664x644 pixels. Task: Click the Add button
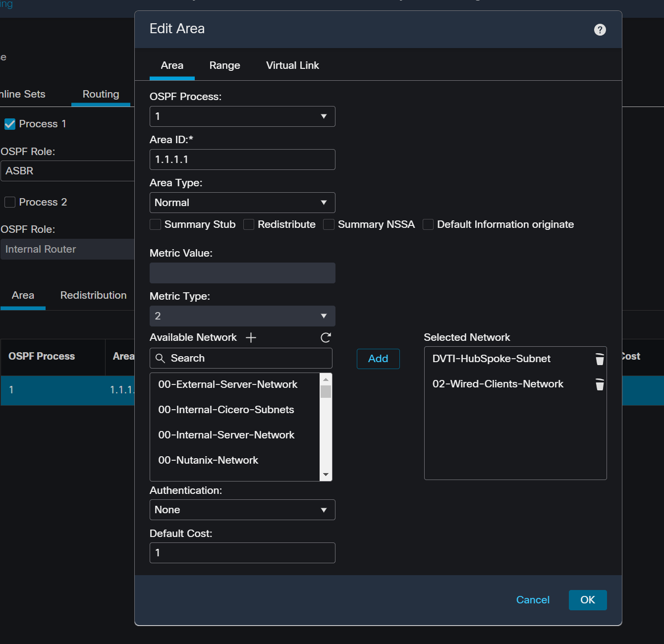pyautogui.click(x=378, y=359)
